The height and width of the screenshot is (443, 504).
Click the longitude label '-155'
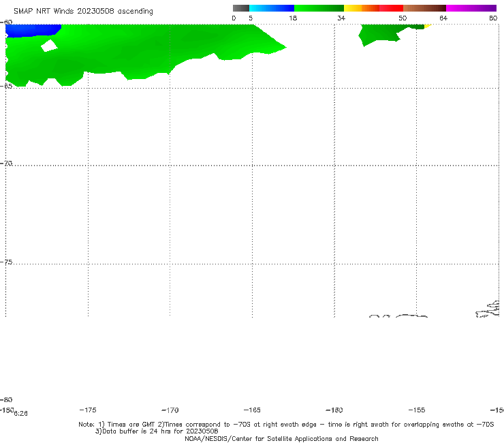point(417,410)
